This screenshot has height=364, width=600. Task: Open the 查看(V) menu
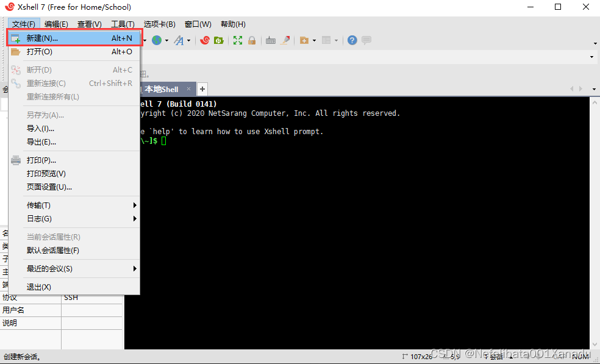90,24
